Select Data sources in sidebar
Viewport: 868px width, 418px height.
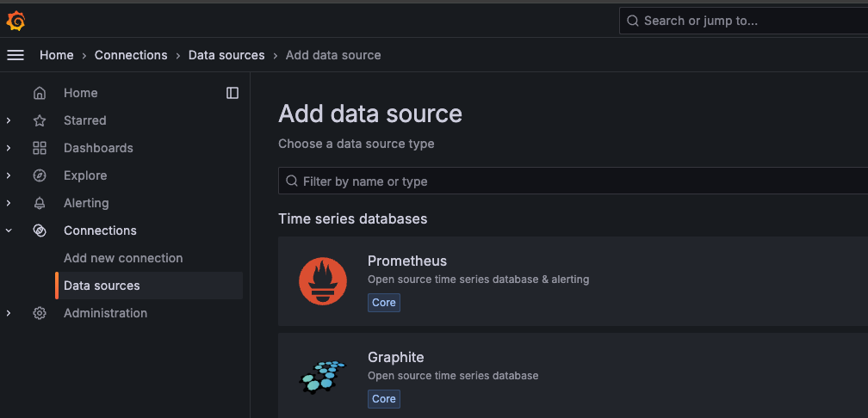coord(149,286)
